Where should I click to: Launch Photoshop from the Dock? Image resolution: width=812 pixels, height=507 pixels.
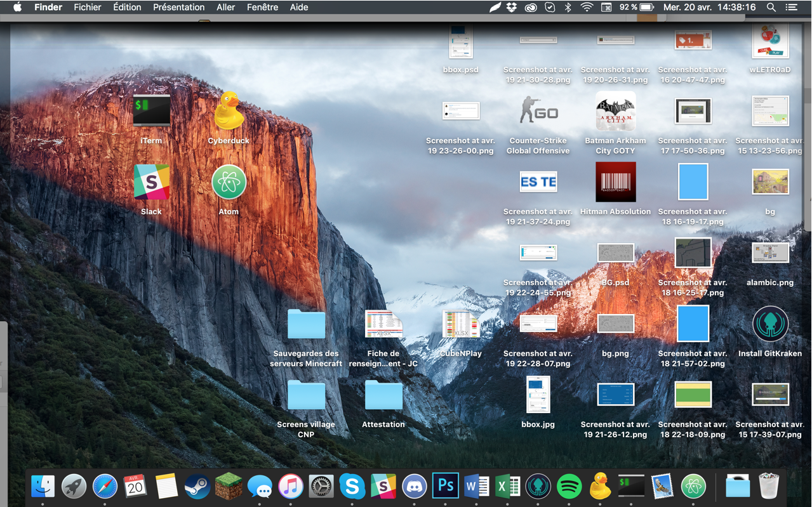pyautogui.click(x=445, y=486)
